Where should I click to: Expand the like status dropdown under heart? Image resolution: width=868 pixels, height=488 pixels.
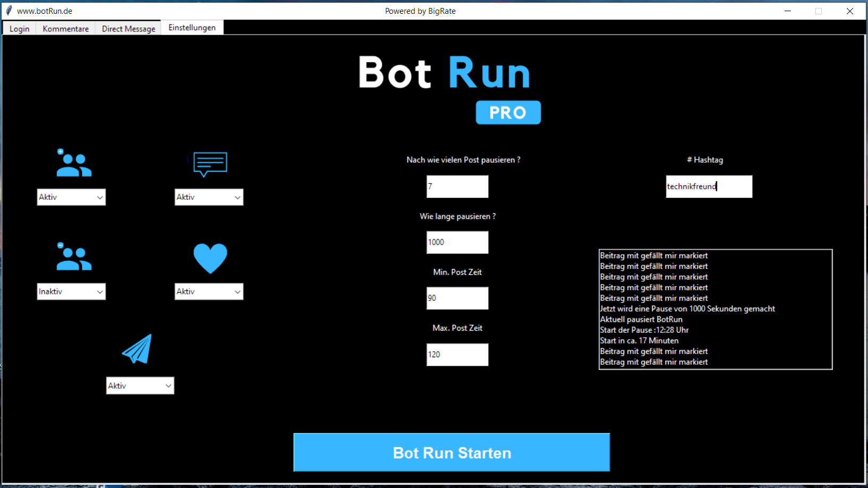tap(209, 291)
